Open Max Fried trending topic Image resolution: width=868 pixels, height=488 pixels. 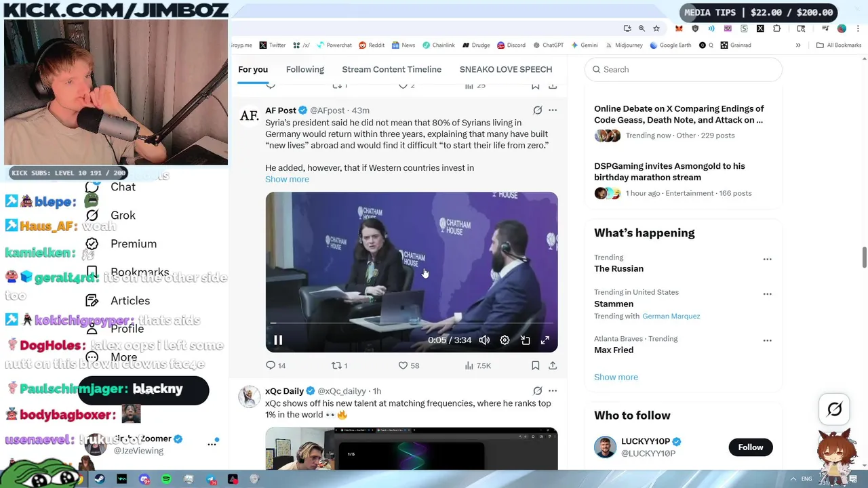[614, 350]
